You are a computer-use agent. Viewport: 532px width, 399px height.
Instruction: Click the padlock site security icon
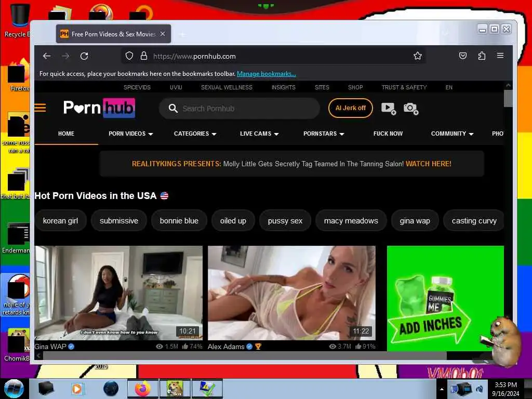144,56
